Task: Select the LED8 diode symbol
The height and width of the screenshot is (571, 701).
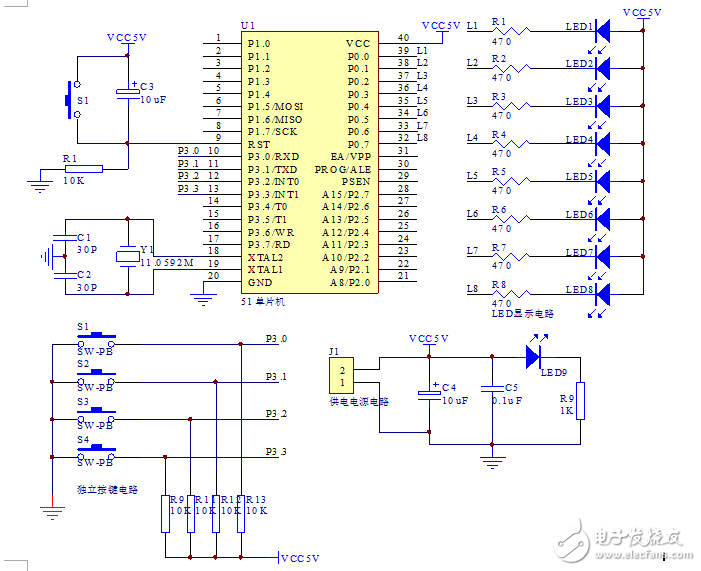Action: tap(603, 293)
